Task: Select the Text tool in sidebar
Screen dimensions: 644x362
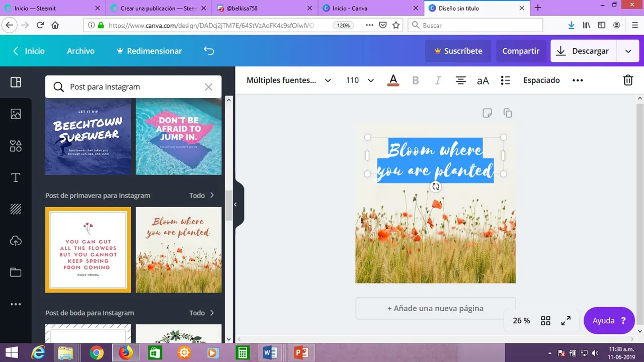Action: (16, 177)
